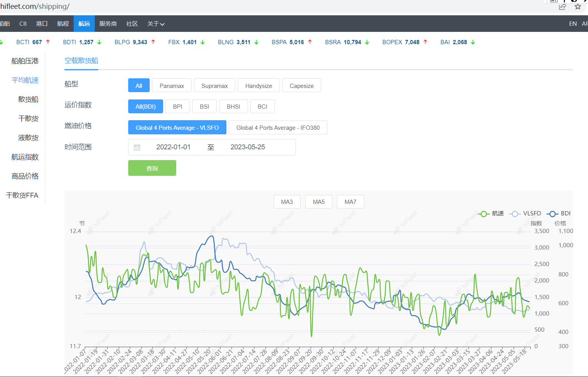Click the BOPEX index red up arrow

tap(425, 42)
